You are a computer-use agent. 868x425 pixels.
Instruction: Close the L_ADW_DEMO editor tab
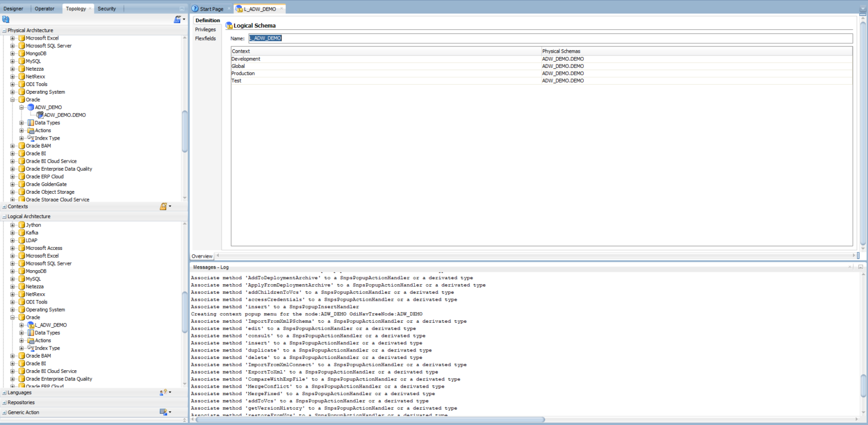(281, 9)
